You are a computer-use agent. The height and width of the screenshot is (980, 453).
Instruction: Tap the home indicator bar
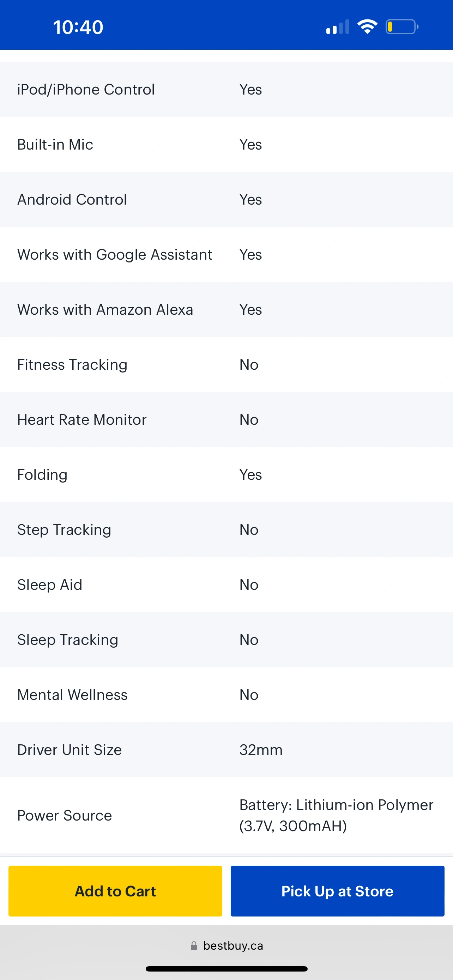[x=226, y=969]
